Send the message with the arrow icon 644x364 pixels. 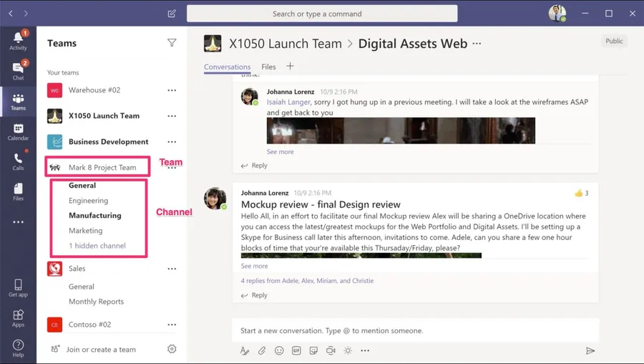590,350
